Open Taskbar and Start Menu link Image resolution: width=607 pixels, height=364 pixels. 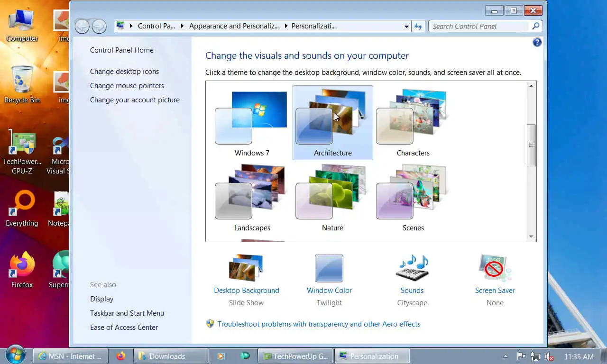(127, 313)
